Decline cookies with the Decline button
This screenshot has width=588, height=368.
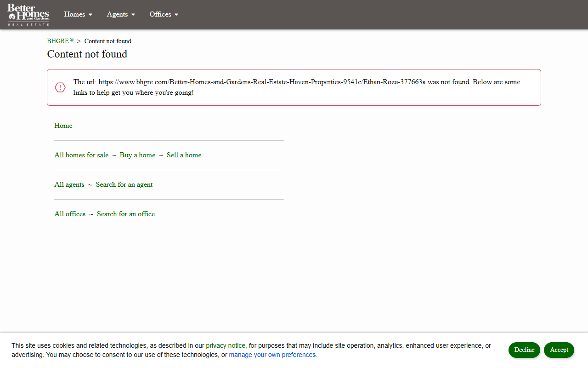[524, 350]
